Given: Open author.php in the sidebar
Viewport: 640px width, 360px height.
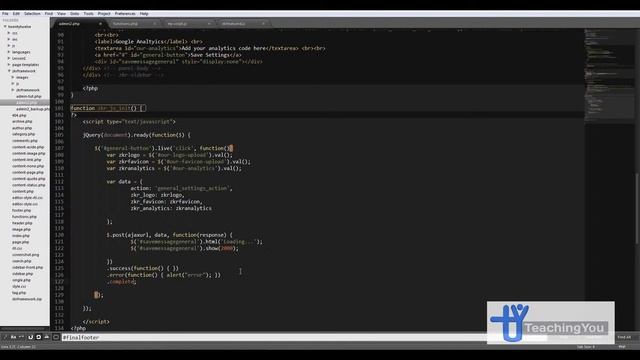Looking at the screenshot, I should click(x=22, y=128).
